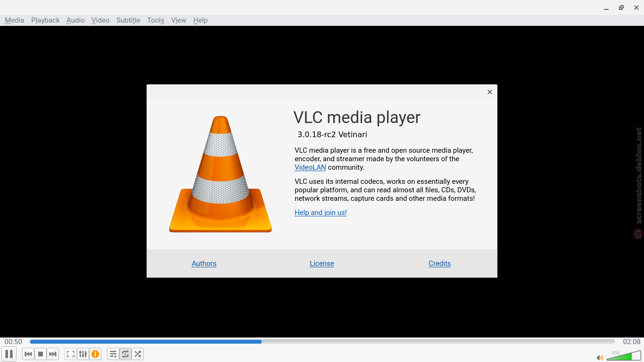Viewport: 644px width, 362px height.
Task: Click the elapsed time 00:50 label
Action: [13, 342]
